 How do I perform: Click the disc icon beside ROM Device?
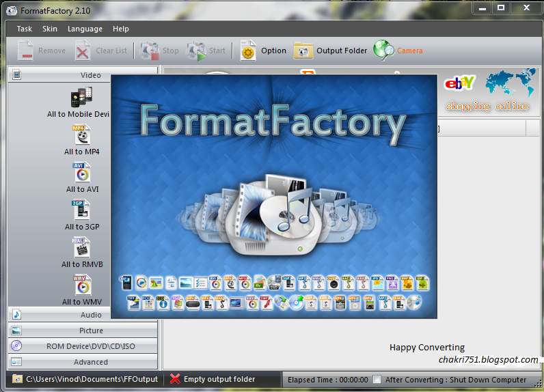[16, 346]
